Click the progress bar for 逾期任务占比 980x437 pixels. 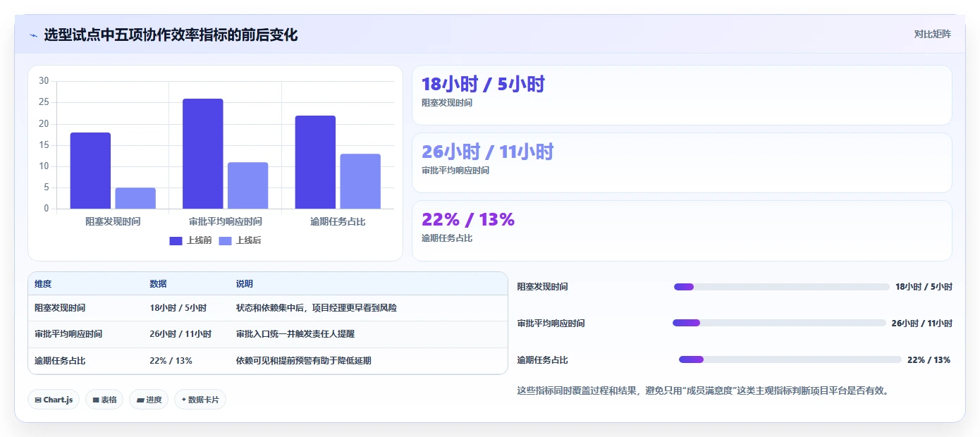790,359
